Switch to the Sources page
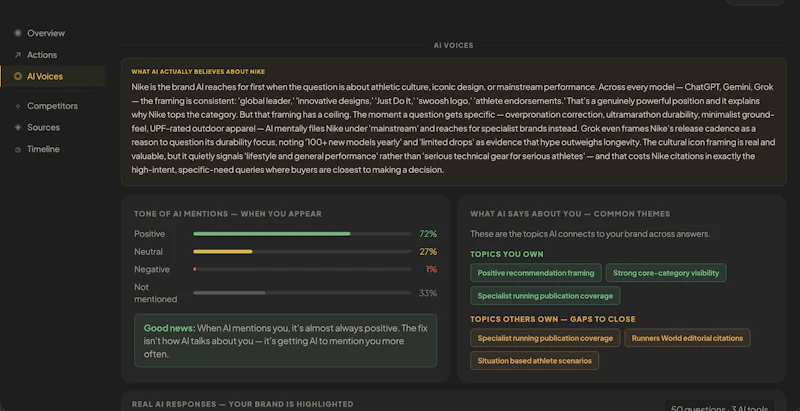 coord(43,127)
